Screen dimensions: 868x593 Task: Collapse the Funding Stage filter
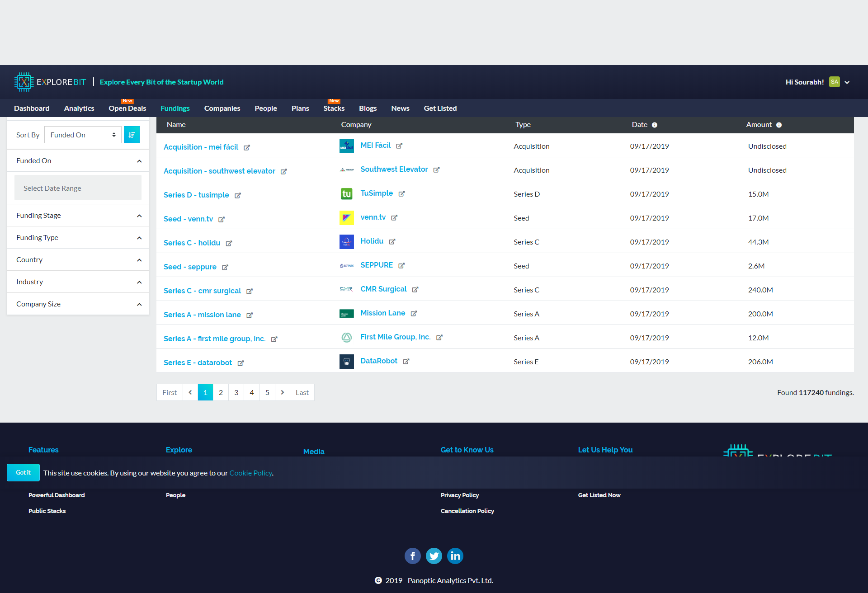pyautogui.click(x=139, y=216)
